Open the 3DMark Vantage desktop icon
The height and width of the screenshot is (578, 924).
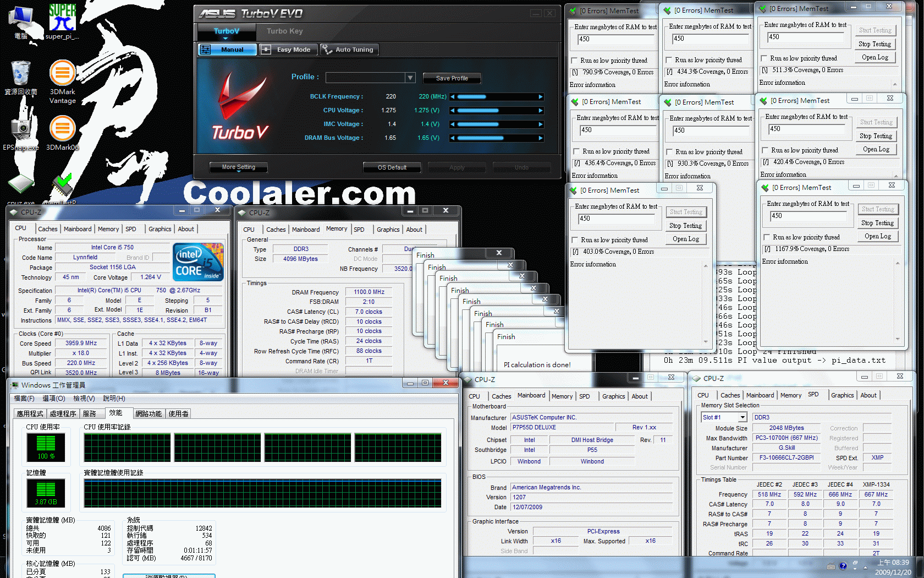pos(62,81)
